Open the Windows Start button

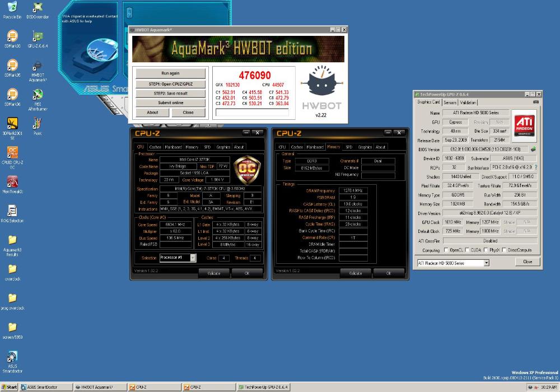10,387
